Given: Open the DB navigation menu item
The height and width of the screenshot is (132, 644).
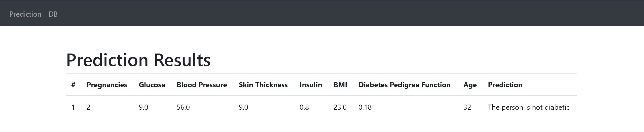Looking at the screenshot, I should coord(53,14).
